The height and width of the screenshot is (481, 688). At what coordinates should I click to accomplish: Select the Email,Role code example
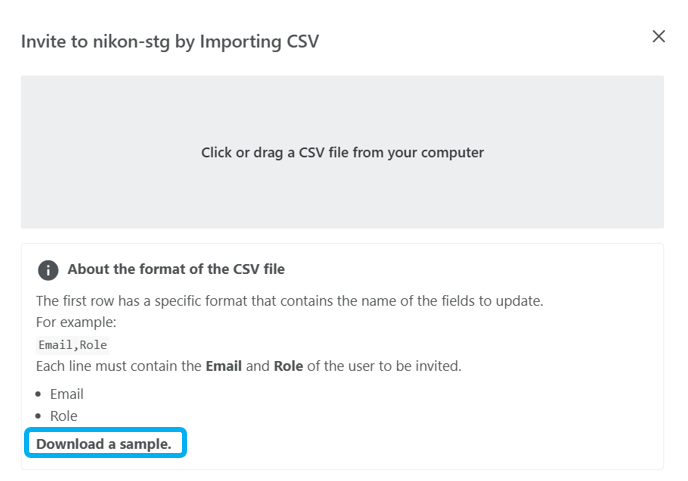pos(73,345)
